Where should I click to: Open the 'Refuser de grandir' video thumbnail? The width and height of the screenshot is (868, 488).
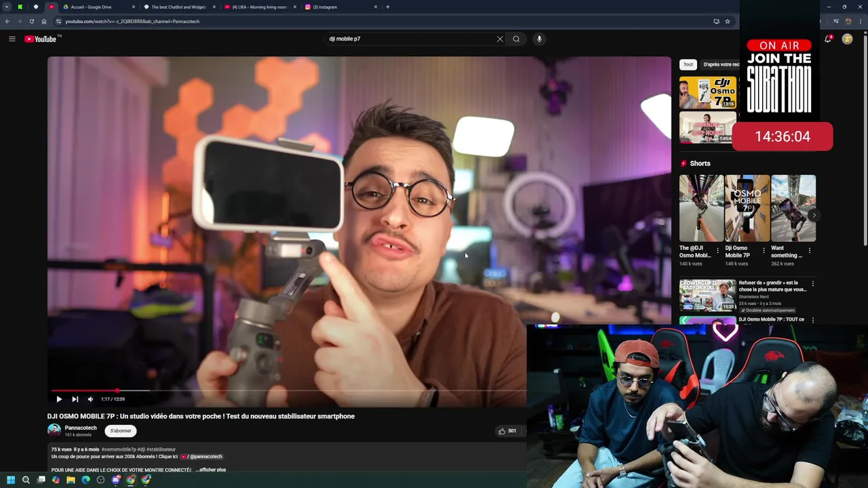point(708,296)
